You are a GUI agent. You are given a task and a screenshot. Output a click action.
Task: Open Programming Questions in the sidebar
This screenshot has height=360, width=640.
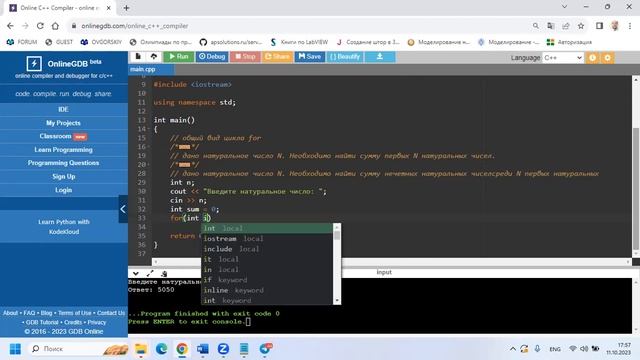pyautogui.click(x=63, y=163)
